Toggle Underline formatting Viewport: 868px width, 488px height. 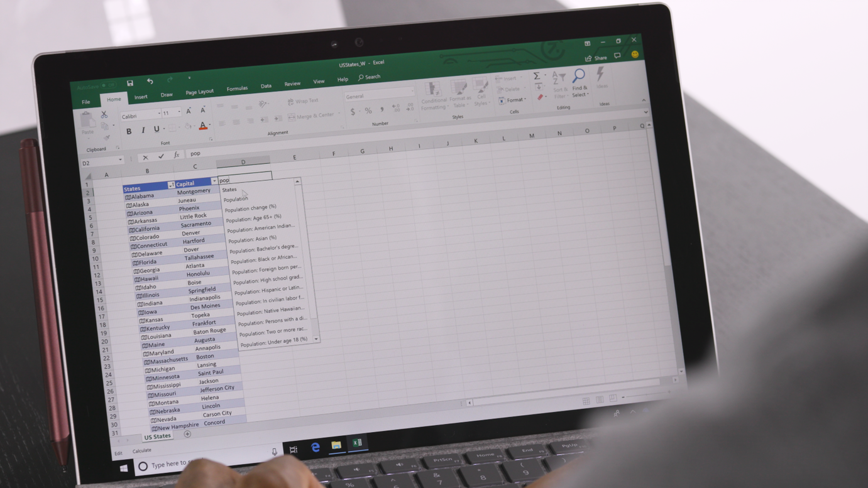pos(157,129)
